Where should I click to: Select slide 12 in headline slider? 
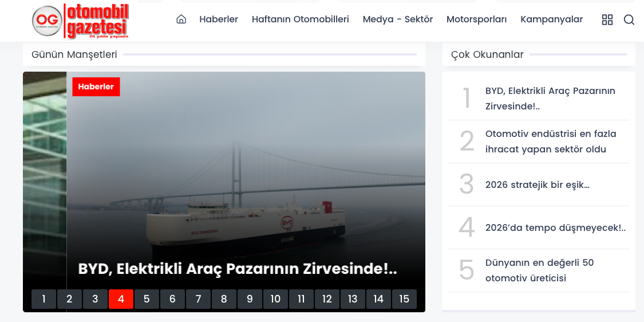pyautogui.click(x=327, y=299)
